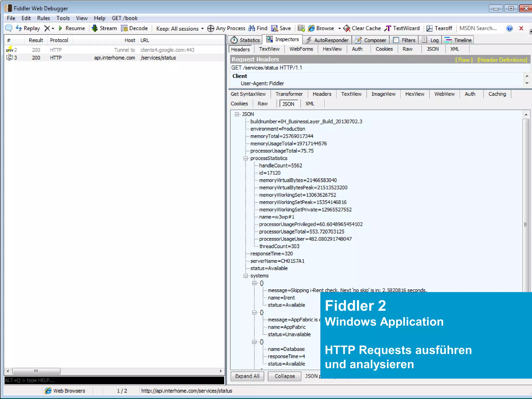The width and height of the screenshot is (532, 399).
Task: Click the Web Browsers status bar filter
Action: pos(65,391)
